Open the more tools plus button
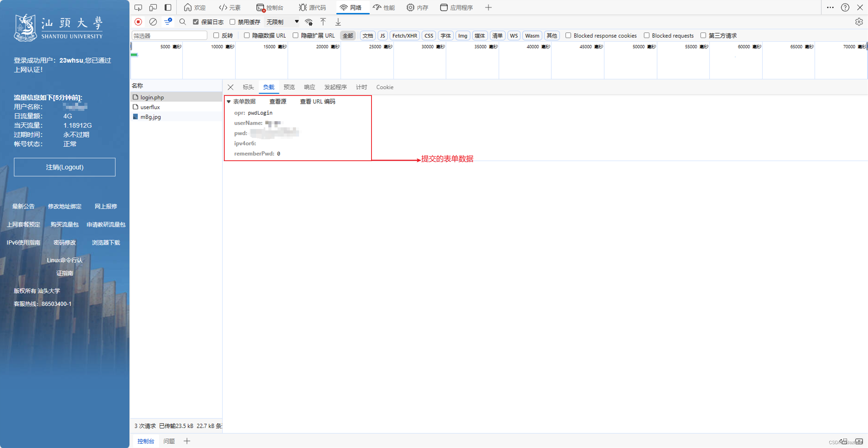 point(488,7)
